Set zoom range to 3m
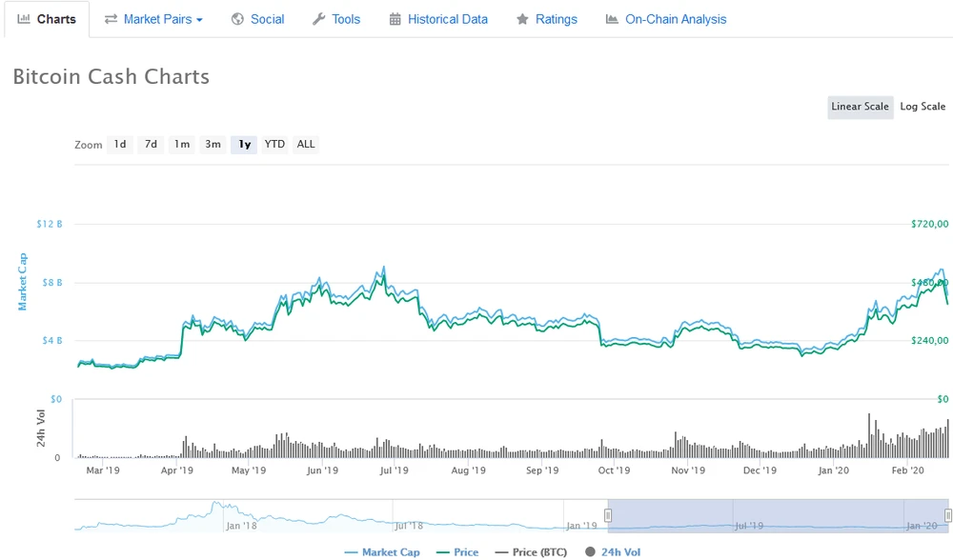This screenshot has height=560, width=953. coord(213,145)
